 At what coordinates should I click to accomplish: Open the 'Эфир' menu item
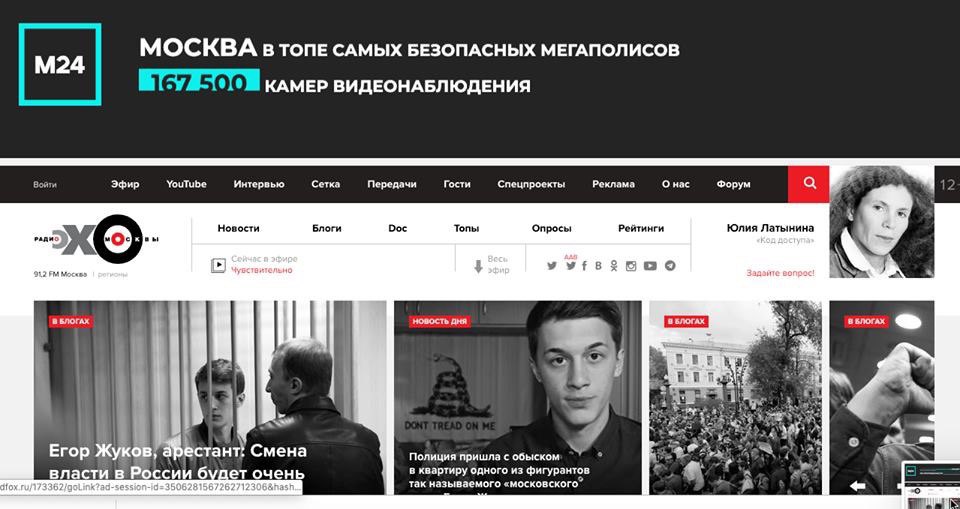click(125, 184)
